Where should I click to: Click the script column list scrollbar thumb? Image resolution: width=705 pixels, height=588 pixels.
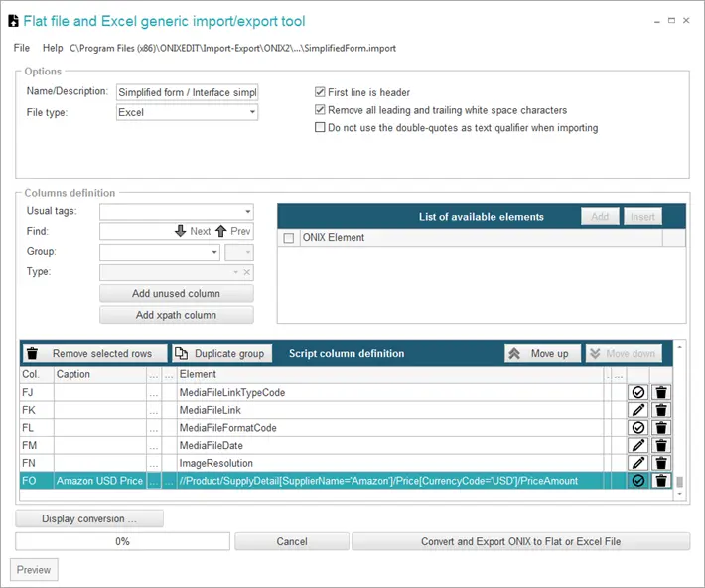point(679,482)
